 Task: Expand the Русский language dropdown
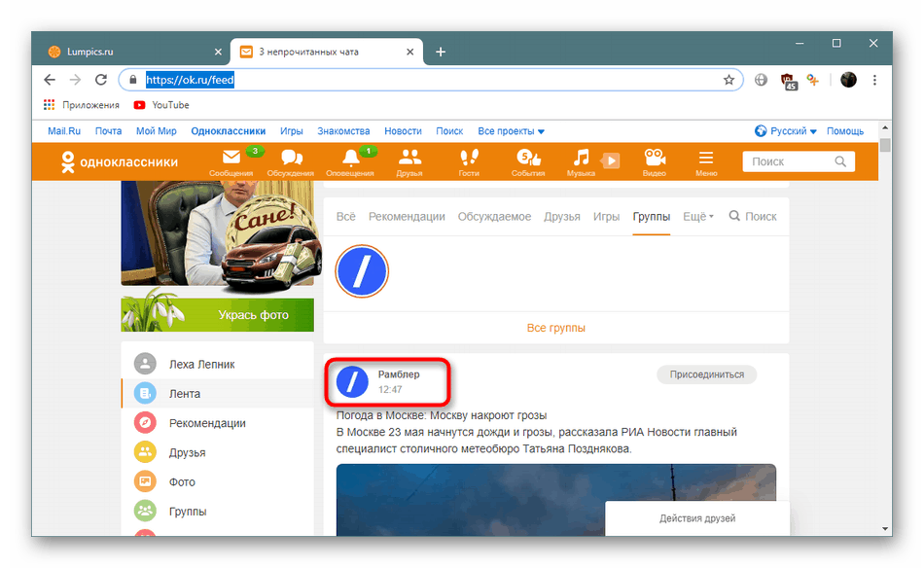[x=786, y=130]
